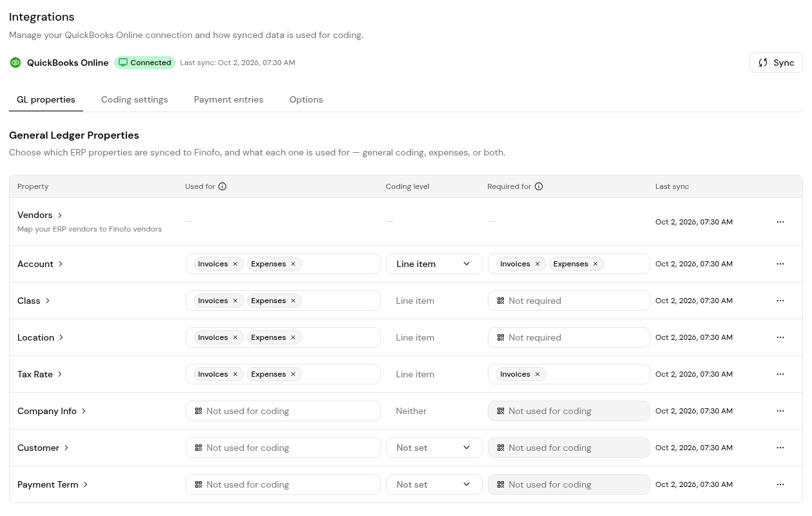The height and width of the screenshot is (516, 812).
Task: Click 'Map your ERP vendors to Finofo vendors' text
Action: [x=90, y=229]
